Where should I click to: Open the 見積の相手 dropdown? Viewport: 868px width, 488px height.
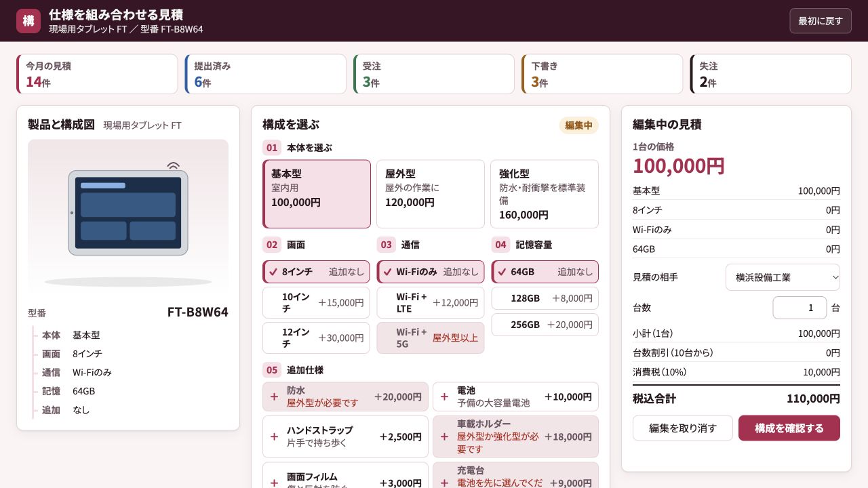tap(783, 277)
